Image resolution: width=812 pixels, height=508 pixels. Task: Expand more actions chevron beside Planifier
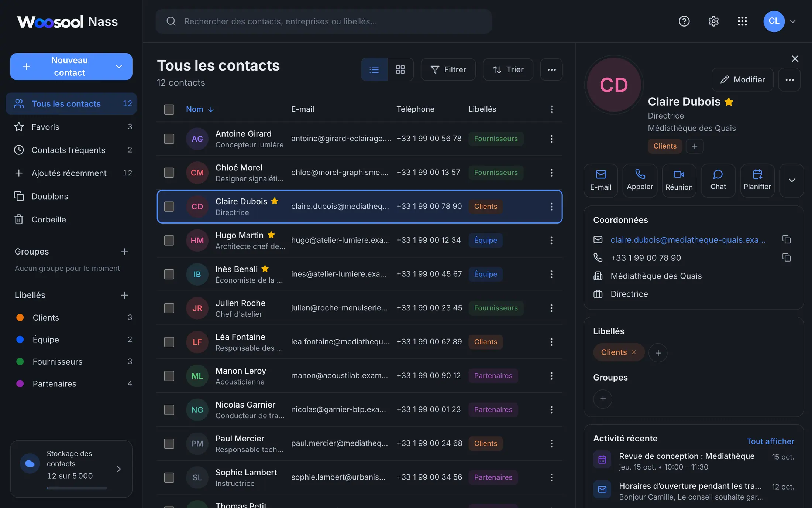792,181
